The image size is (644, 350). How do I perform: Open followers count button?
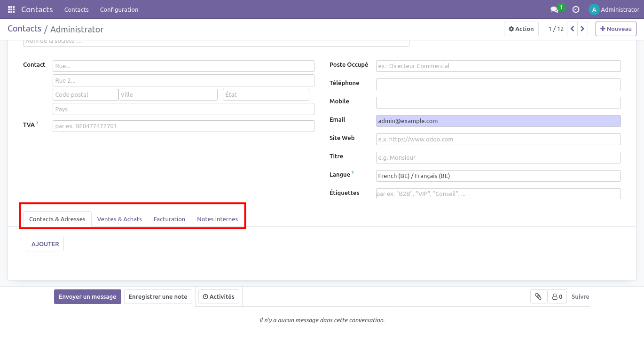[x=557, y=296]
